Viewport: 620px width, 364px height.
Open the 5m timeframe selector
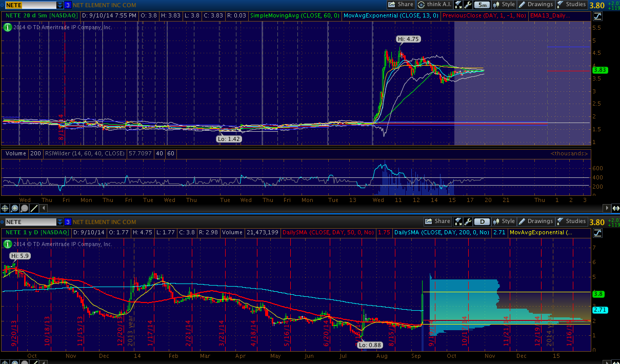point(481,5)
